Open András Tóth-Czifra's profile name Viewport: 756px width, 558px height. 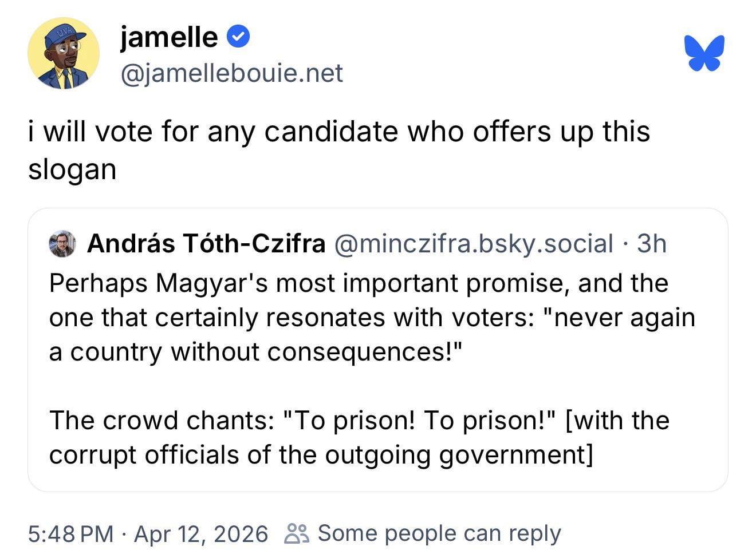206,244
